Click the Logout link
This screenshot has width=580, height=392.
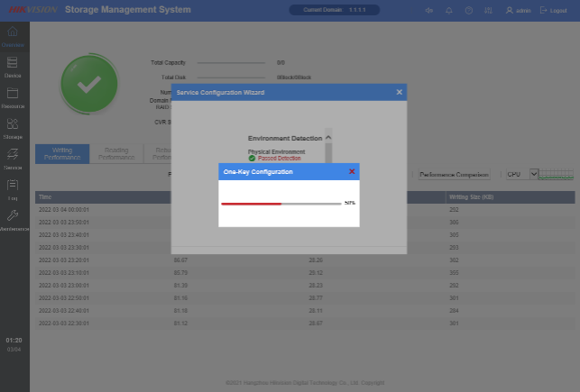(554, 10)
